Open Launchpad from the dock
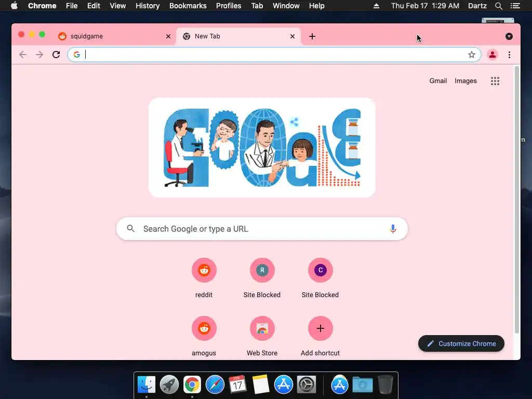 [169, 385]
